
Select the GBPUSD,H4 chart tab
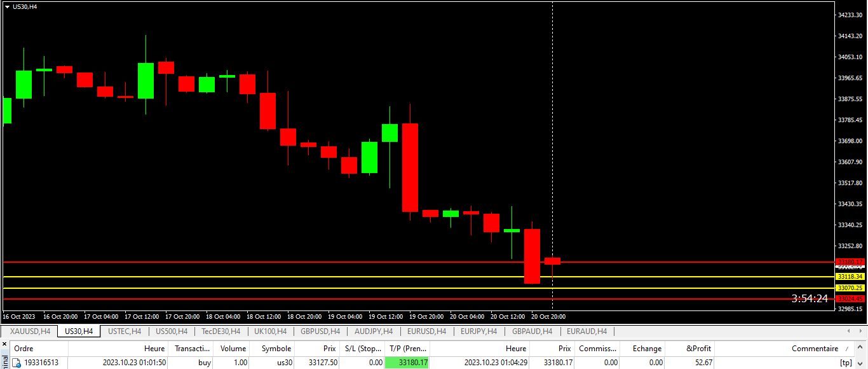tap(320, 331)
